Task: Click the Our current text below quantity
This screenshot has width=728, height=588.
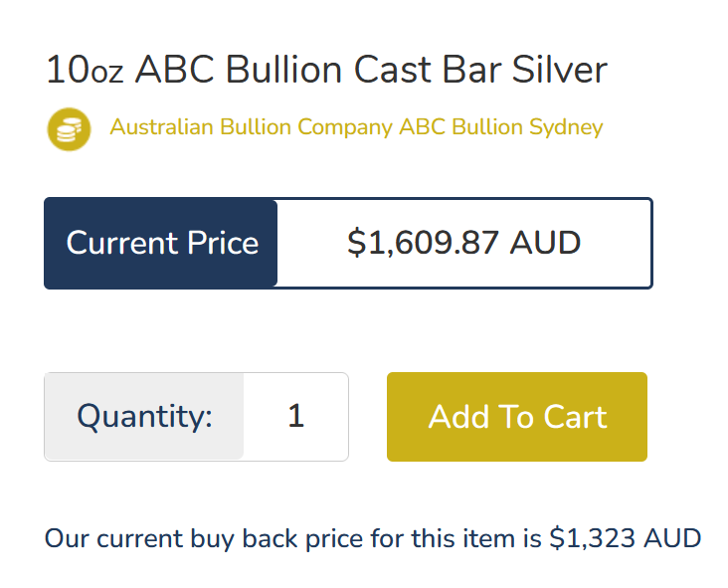Action: (112, 539)
